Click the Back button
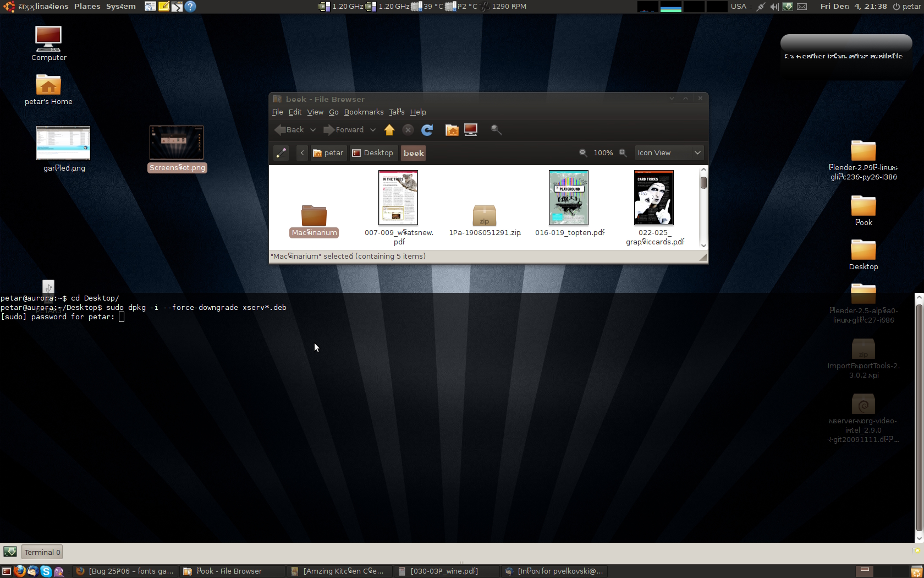Screen dimensions: 924x578 pos(289,130)
